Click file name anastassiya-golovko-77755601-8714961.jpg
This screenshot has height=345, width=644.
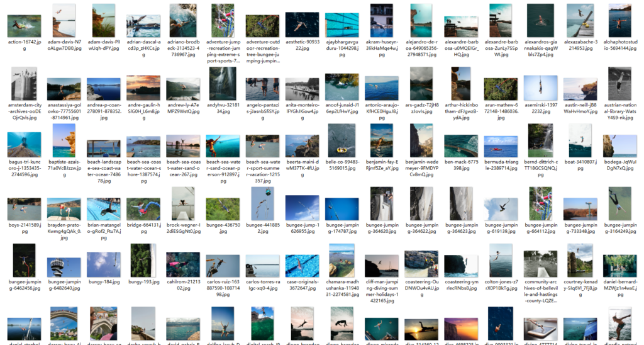click(x=64, y=111)
